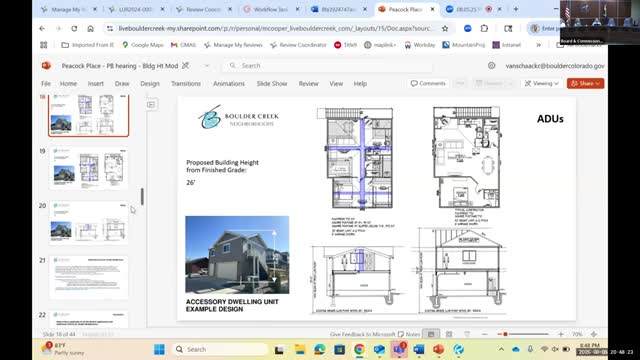Open browser apps grid icon in bookmarks bar
Screen dimensions: 640x360
pyautogui.click(x=44, y=45)
